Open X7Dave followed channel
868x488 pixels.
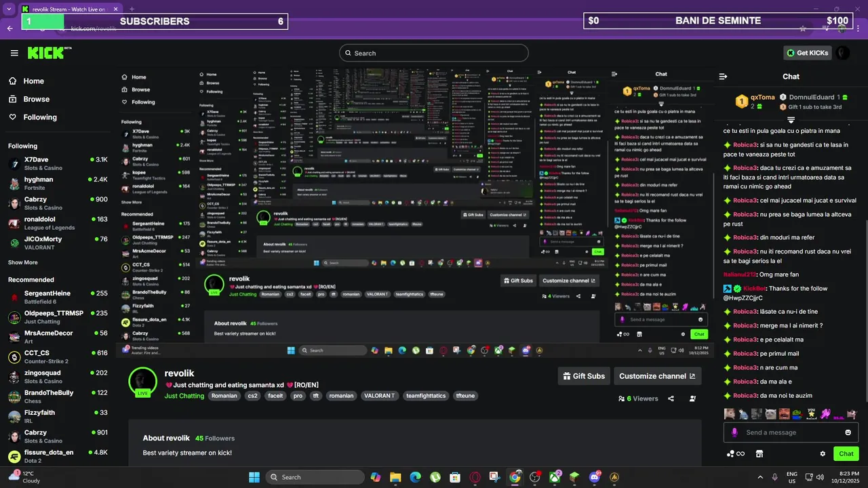[x=58, y=163]
